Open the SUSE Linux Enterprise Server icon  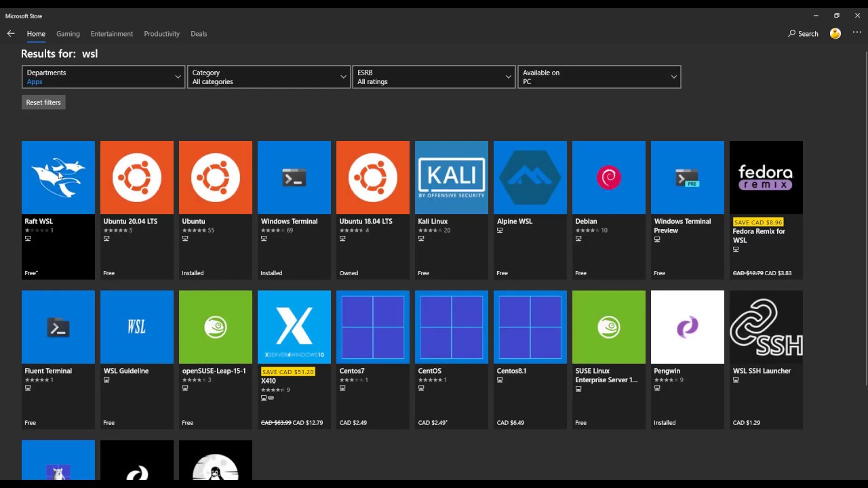(609, 327)
